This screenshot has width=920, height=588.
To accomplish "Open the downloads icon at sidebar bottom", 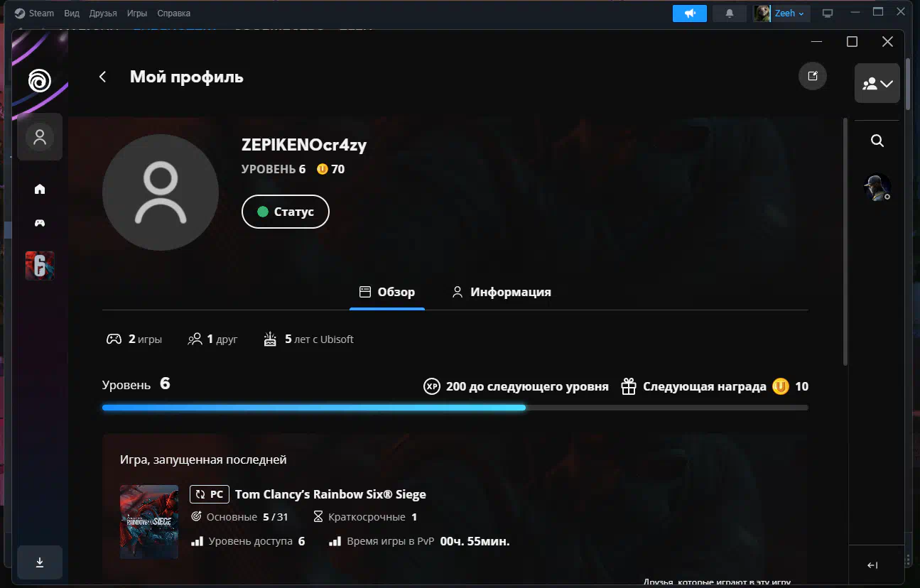I will (40, 562).
